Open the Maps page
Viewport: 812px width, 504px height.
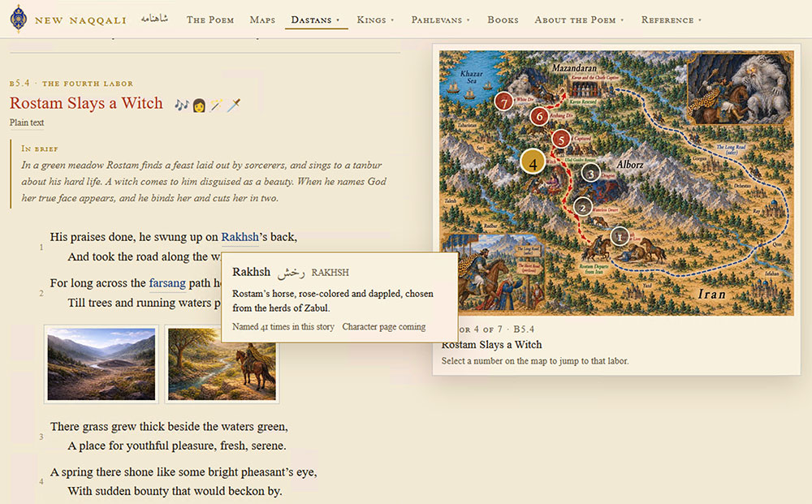(x=262, y=19)
